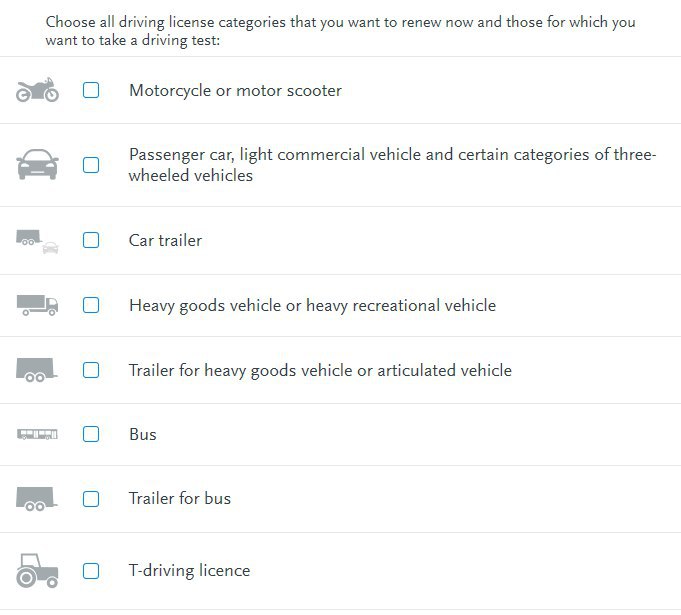
Task: Enable the Car trailer checkbox
Action: coord(91,240)
